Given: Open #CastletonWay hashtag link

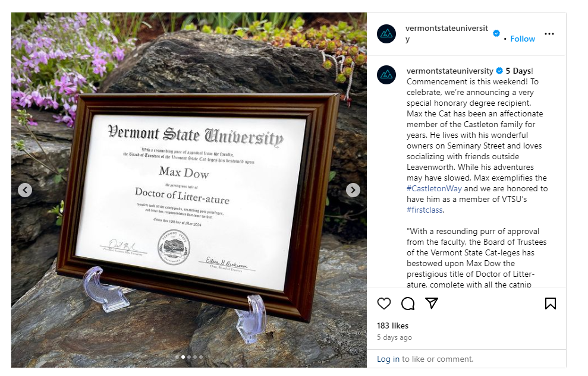Looking at the screenshot, I should 434,189.
